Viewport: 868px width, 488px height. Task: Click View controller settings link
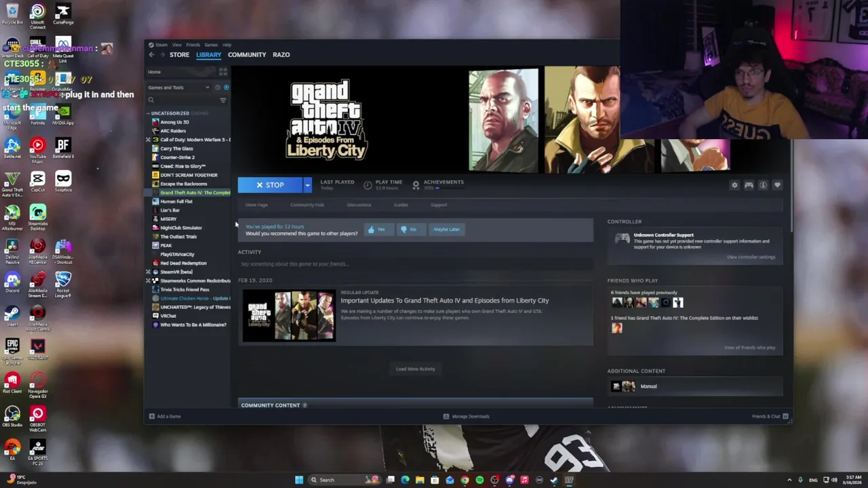[x=751, y=257]
